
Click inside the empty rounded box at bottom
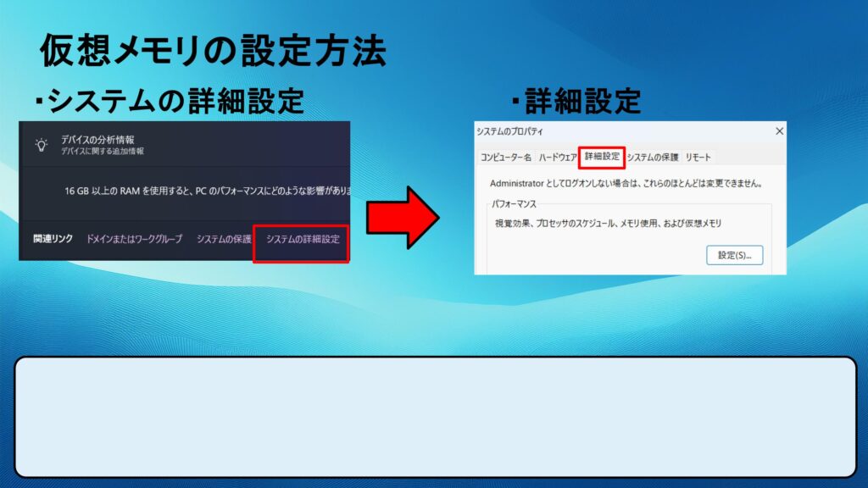click(435, 416)
